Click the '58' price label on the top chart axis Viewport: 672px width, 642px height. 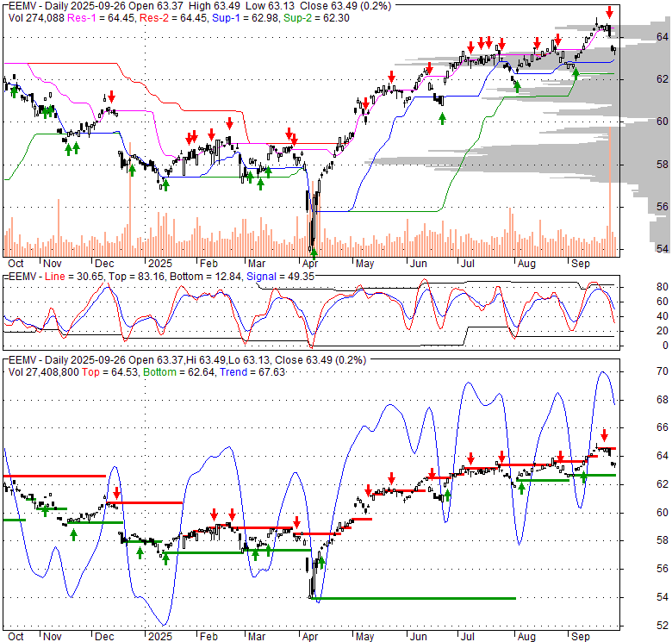[663, 164]
